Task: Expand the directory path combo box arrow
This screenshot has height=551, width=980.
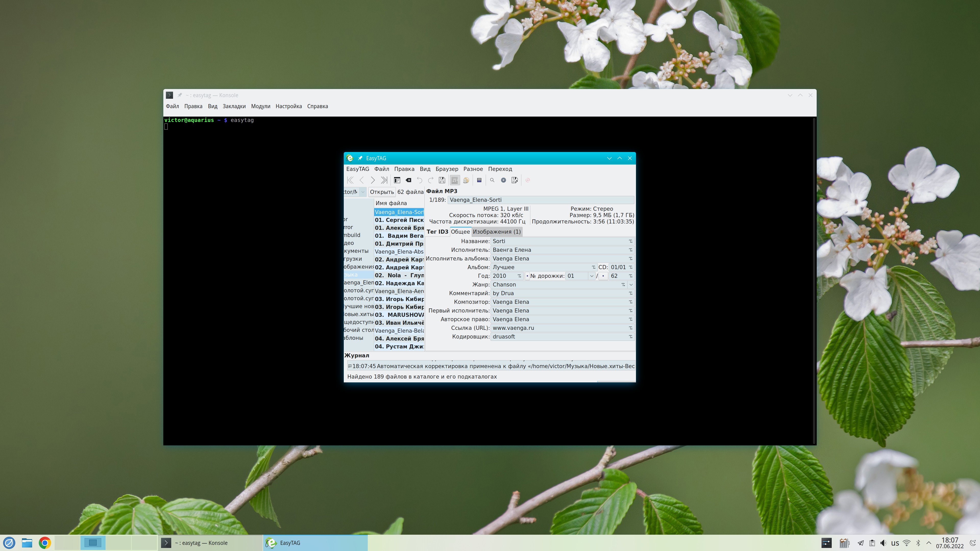Action: (x=363, y=192)
